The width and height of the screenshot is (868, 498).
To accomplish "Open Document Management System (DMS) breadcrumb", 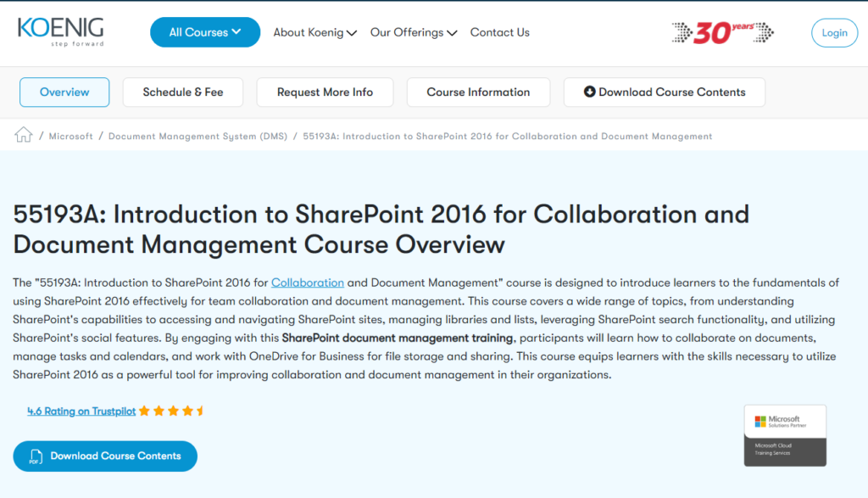I will (198, 137).
